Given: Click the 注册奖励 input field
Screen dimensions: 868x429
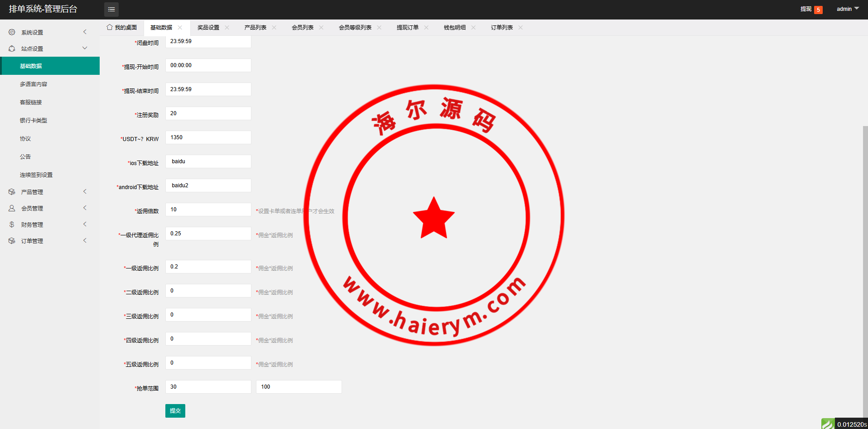Looking at the screenshot, I should click(x=208, y=113).
